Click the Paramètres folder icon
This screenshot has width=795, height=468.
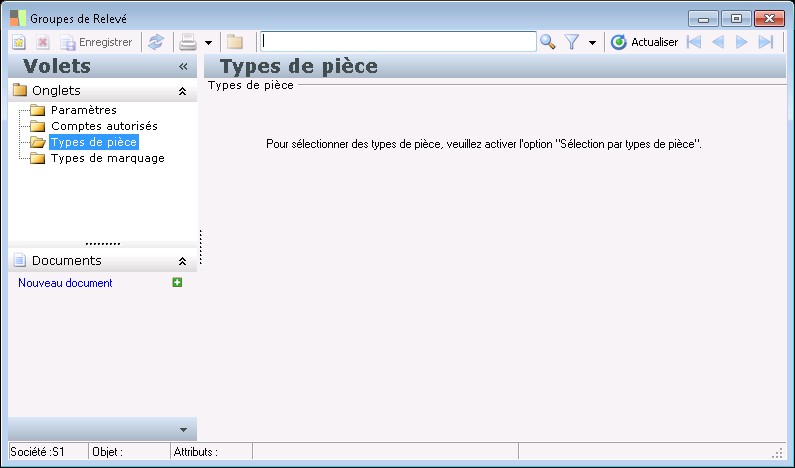pyautogui.click(x=38, y=110)
